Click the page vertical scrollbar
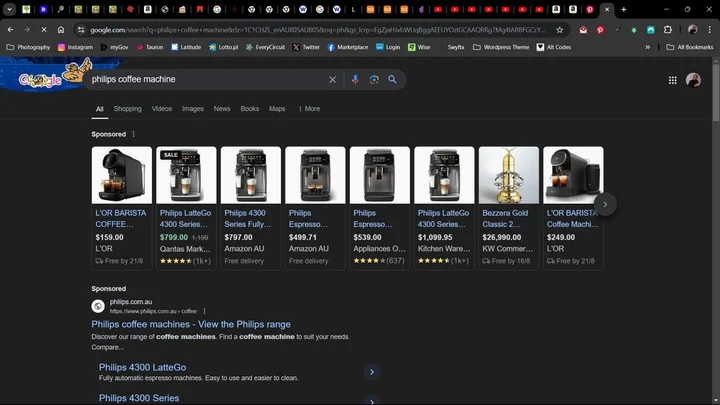This screenshot has height=405, width=720. pos(715,92)
